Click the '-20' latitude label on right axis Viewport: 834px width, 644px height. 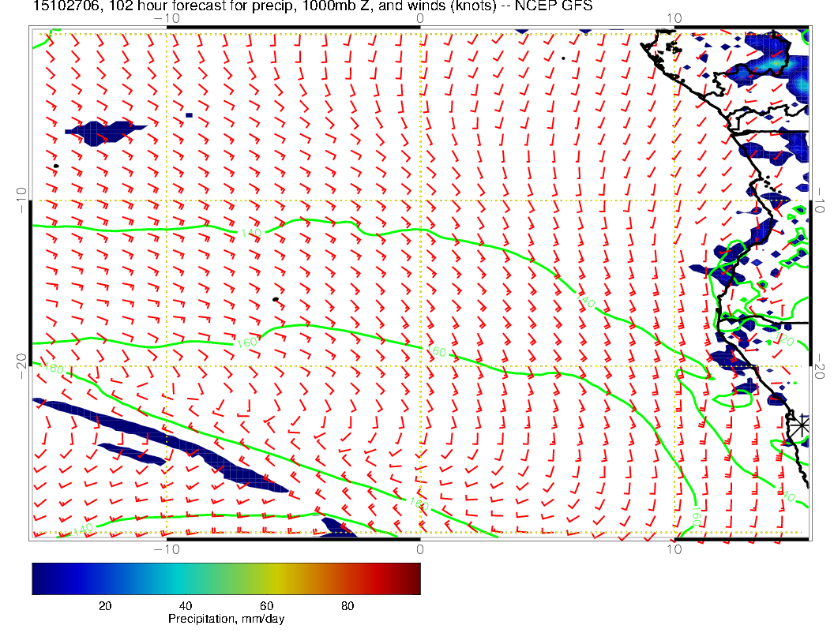(x=819, y=366)
